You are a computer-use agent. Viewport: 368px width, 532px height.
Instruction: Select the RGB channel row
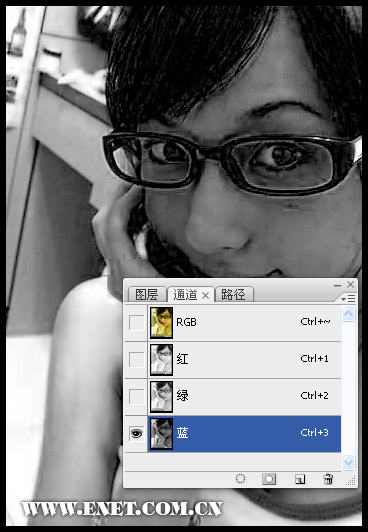244,323
